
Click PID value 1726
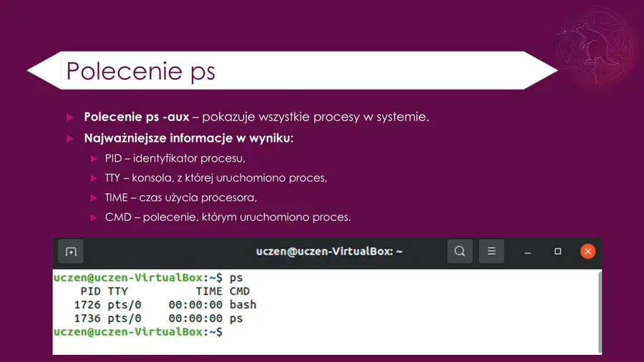pyautogui.click(x=87, y=305)
